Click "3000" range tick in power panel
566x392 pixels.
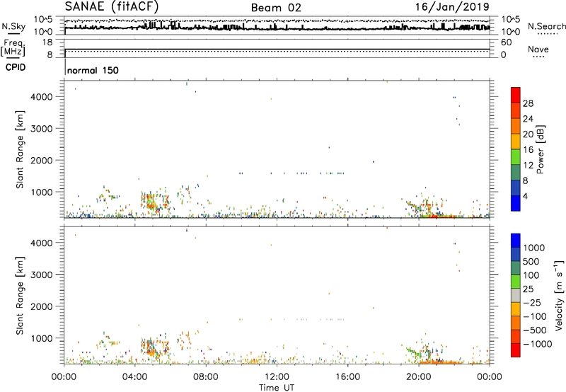point(42,129)
